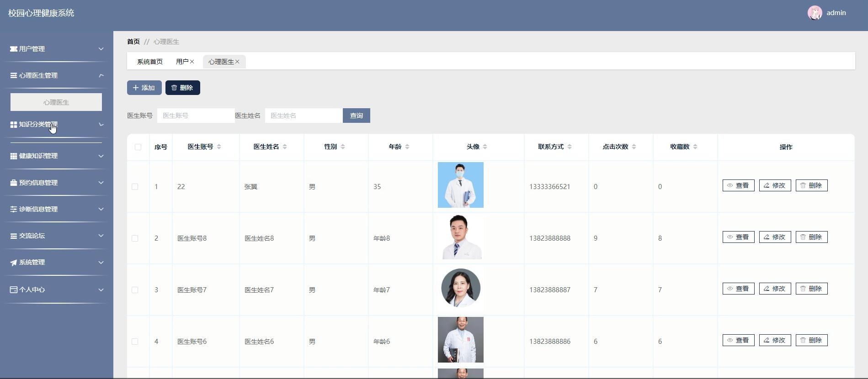Sort by 性别 column arrows
Screen dimensions: 868x379
click(343, 147)
